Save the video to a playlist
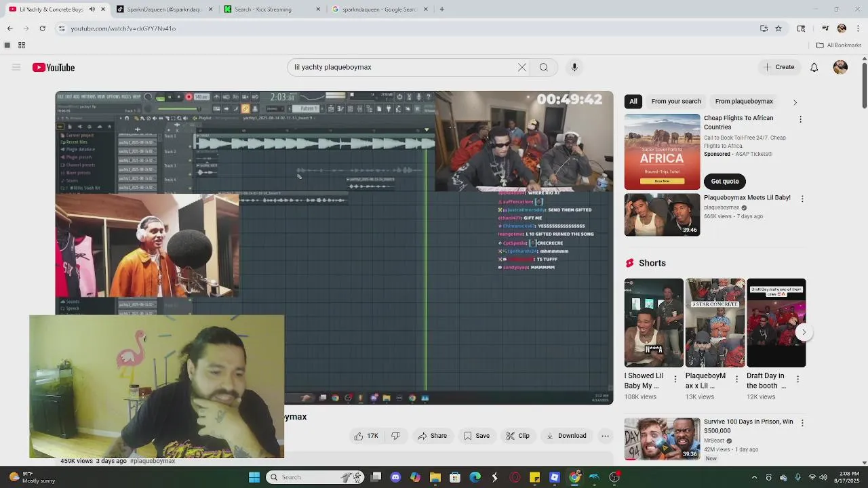 point(477,436)
